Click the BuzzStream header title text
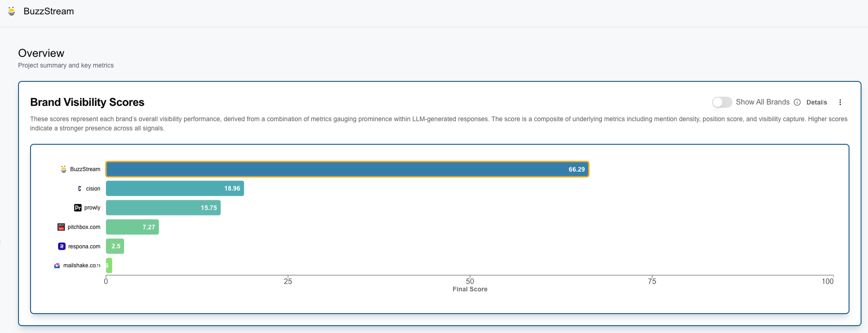 (49, 11)
